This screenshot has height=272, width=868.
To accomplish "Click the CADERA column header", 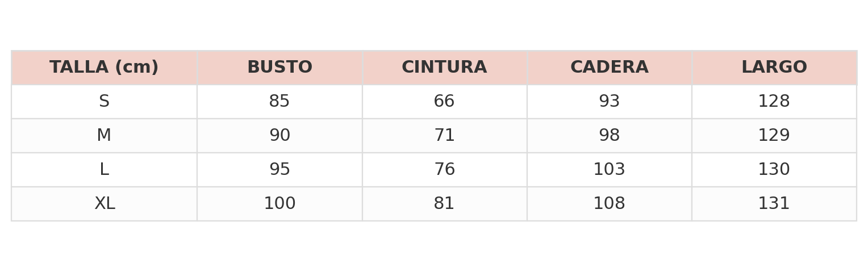I will pyautogui.click(x=609, y=68).
